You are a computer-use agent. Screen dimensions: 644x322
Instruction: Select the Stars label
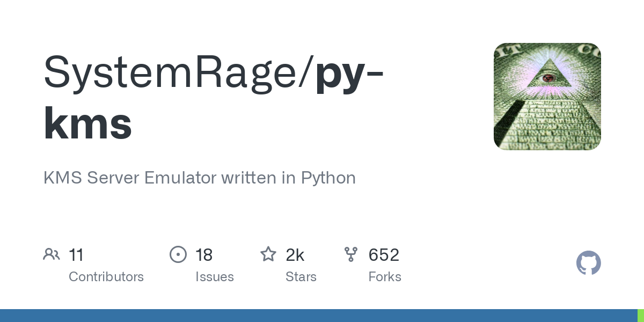click(x=301, y=277)
